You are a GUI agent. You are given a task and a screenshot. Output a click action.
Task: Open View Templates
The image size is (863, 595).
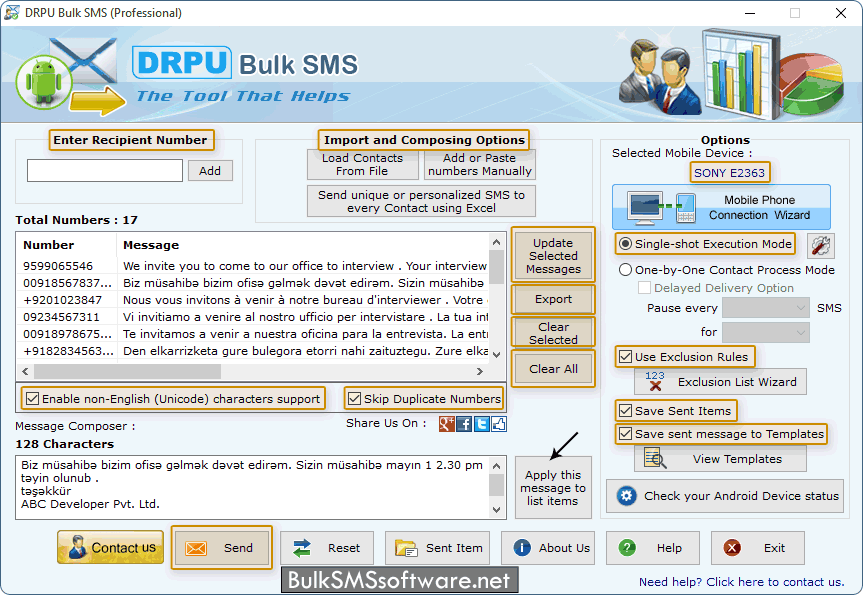click(720, 459)
